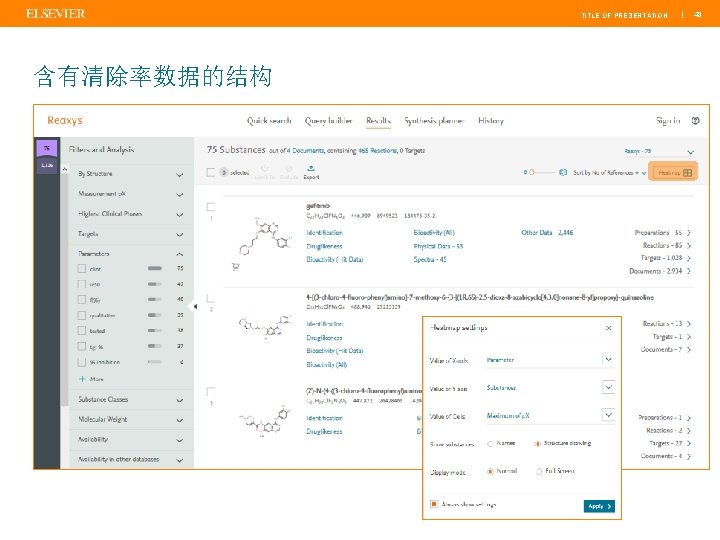This screenshot has height=540, width=720.
Task: Open Targets 1,028 arrow for gefitinib
Action: (689, 258)
